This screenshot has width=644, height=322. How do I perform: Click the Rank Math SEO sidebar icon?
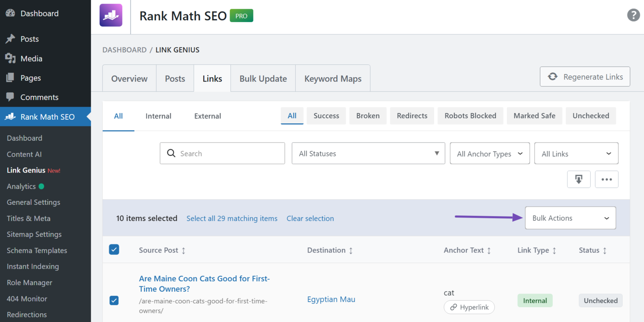[x=10, y=117]
